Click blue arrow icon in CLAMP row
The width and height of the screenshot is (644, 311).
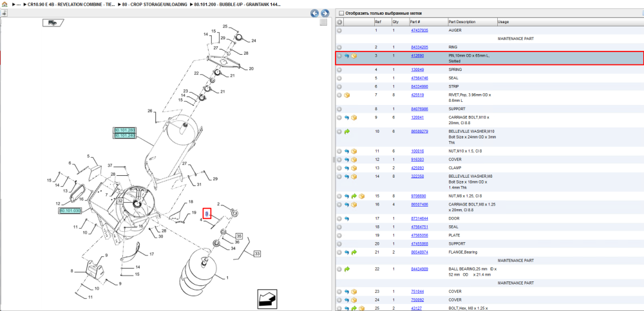pos(346,168)
